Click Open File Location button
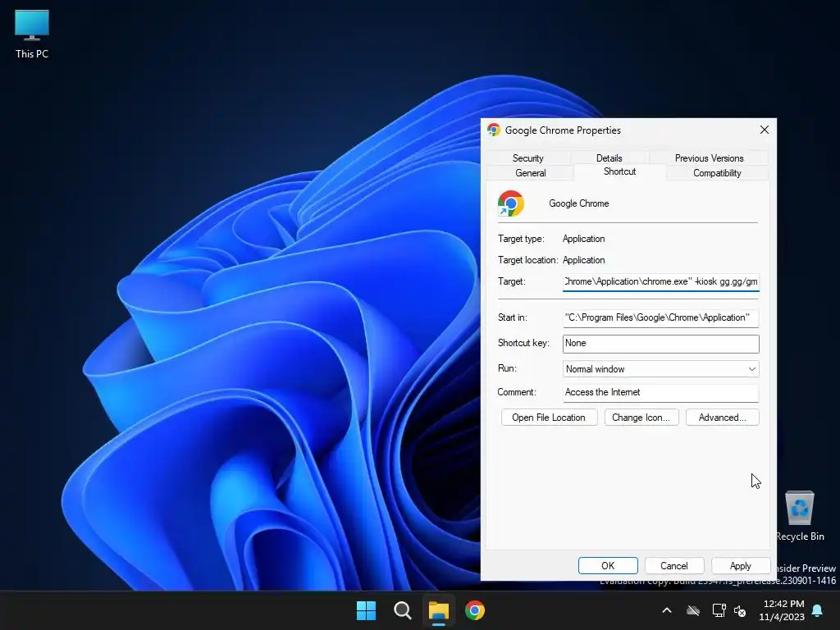Screen dimensions: 840x630 [549, 418]
